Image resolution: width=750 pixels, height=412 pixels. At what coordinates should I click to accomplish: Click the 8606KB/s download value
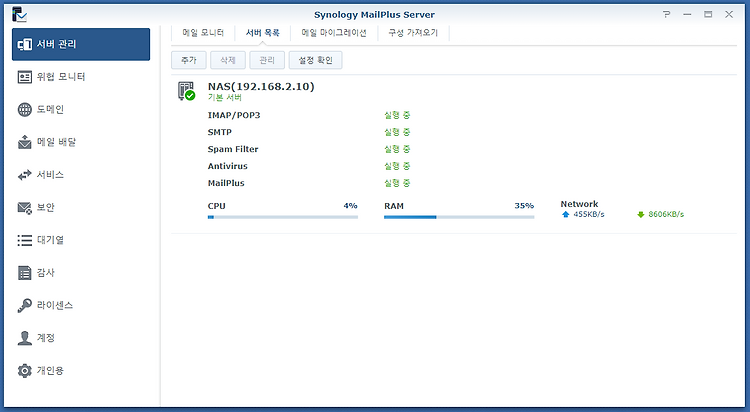click(x=666, y=214)
